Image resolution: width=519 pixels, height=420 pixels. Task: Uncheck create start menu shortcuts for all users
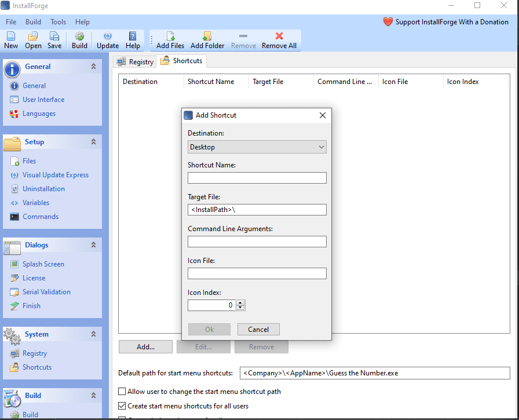(122, 406)
